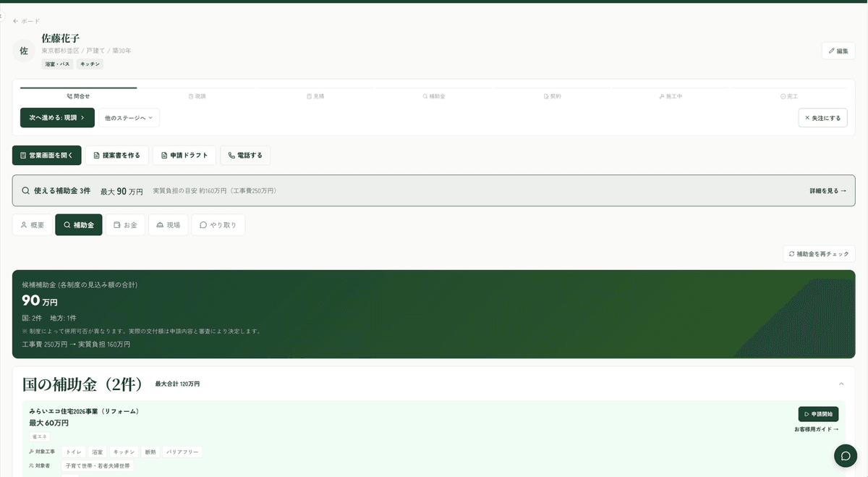Click the 電話する phone button
Image resolution: width=868 pixels, height=477 pixels.
point(245,155)
